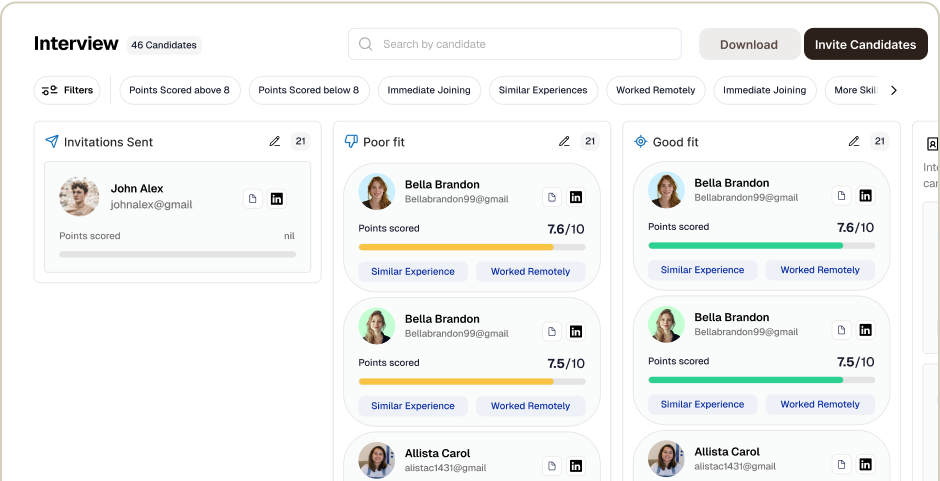The width and height of the screenshot is (940, 481).
Task: Open resume icon on Poor fit Allista Carol card
Action: 552,465
